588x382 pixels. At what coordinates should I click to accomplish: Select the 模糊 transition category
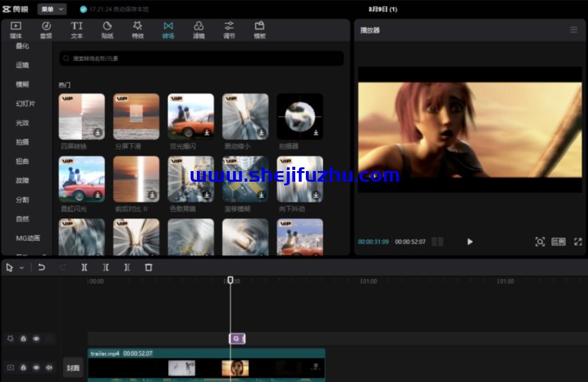pyautogui.click(x=22, y=84)
